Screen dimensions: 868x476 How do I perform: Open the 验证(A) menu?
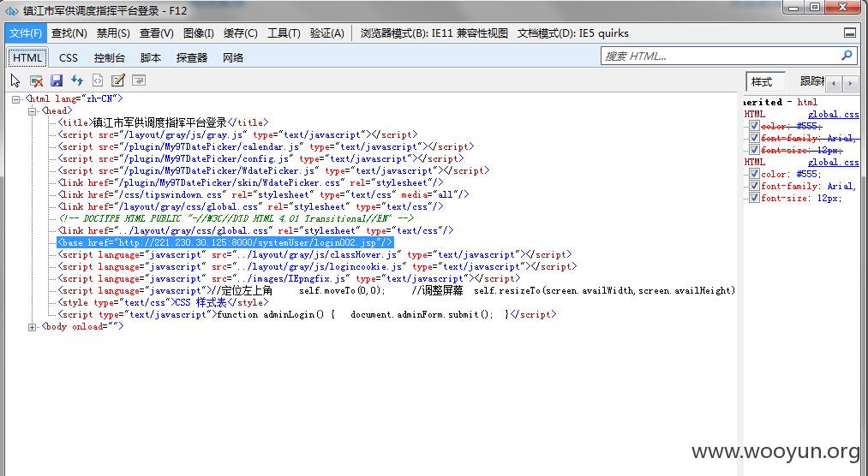[x=327, y=33]
